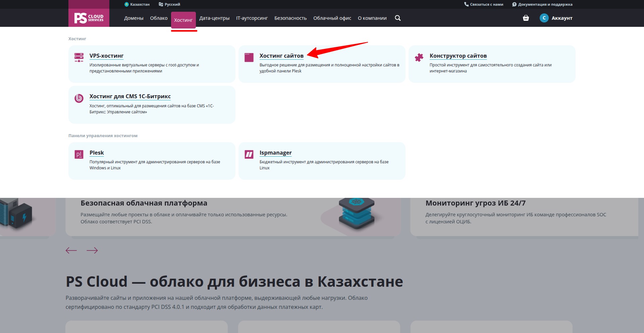644x333 pixels.
Task: Click the VPS-хостинг server icon
Action: pyautogui.click(x=79, y=57)
